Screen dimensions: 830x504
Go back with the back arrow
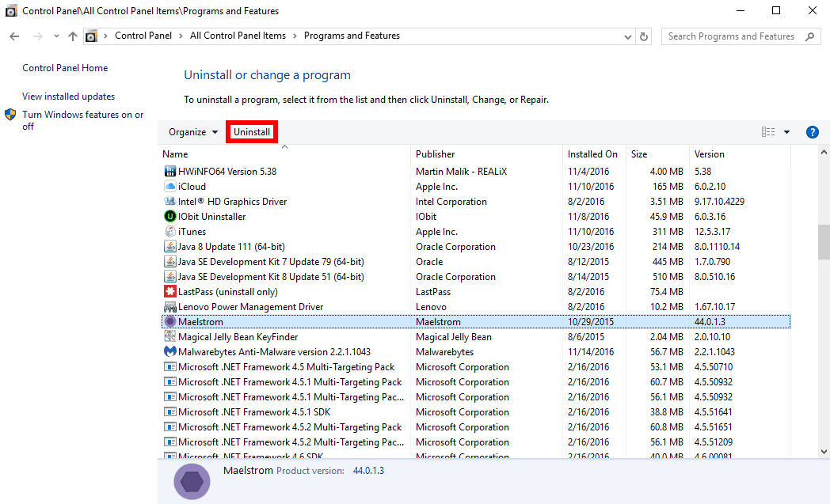click(x=14, y=36)
